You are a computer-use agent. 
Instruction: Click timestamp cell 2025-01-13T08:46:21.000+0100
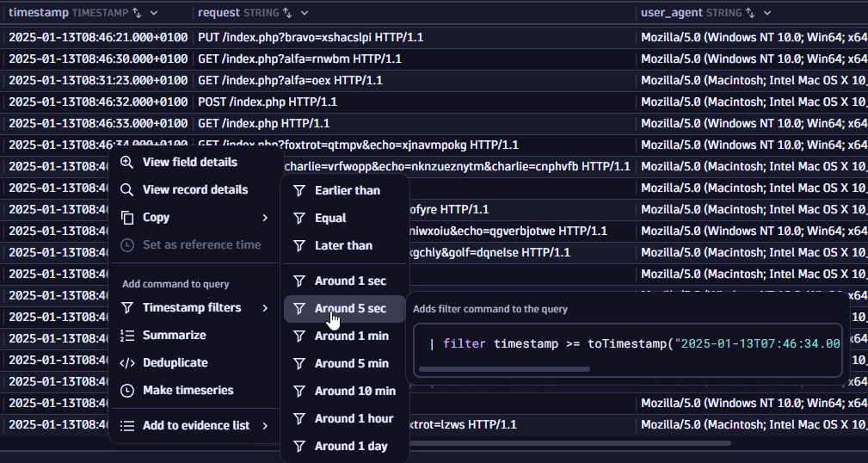point(98,38)
